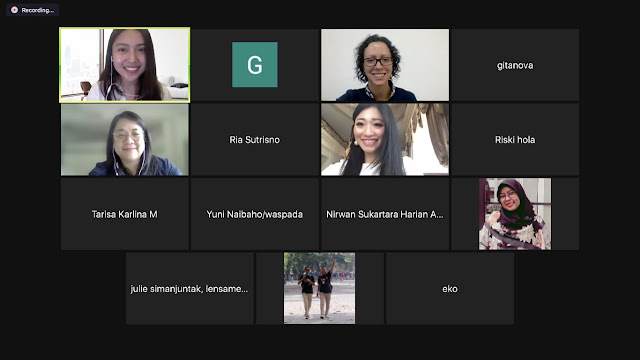
Task: Click profile photo of woman wearing hijab
Action: 515,214
